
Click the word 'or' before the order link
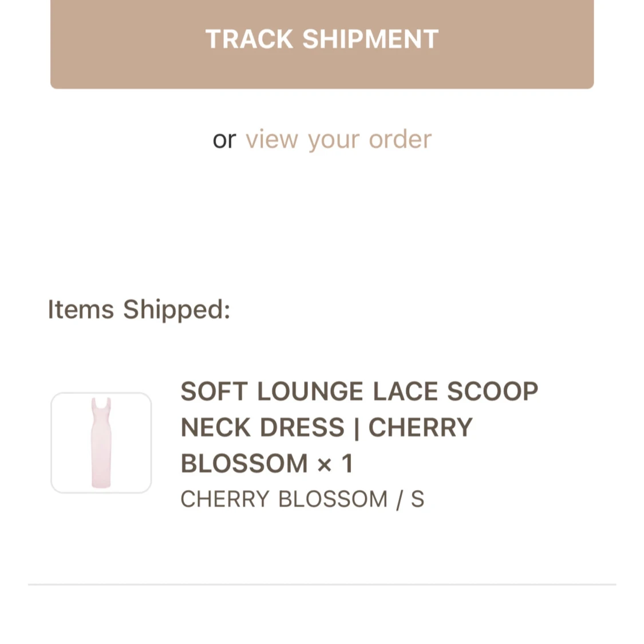[224, 140]
